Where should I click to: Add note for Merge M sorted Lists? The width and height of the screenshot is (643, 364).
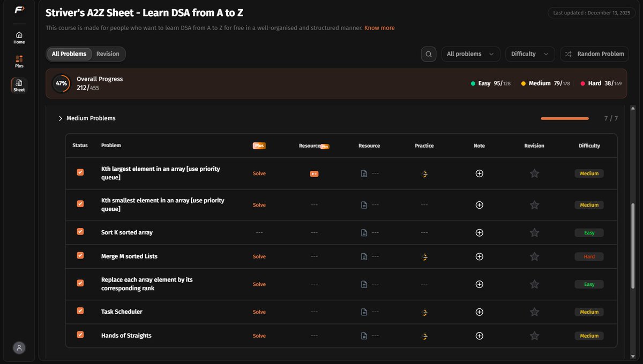(480, 256)
